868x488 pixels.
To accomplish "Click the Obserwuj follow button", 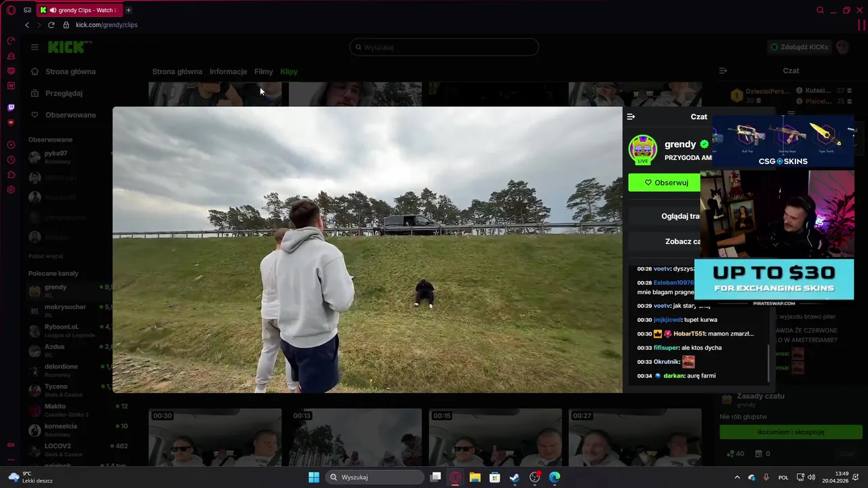I will point(665,182).
